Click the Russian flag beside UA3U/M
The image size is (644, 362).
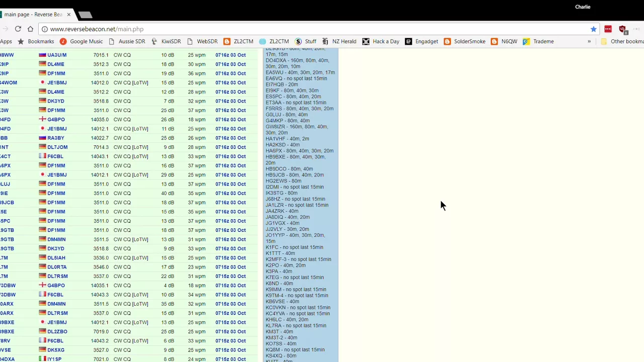click(x=42, y=55)
